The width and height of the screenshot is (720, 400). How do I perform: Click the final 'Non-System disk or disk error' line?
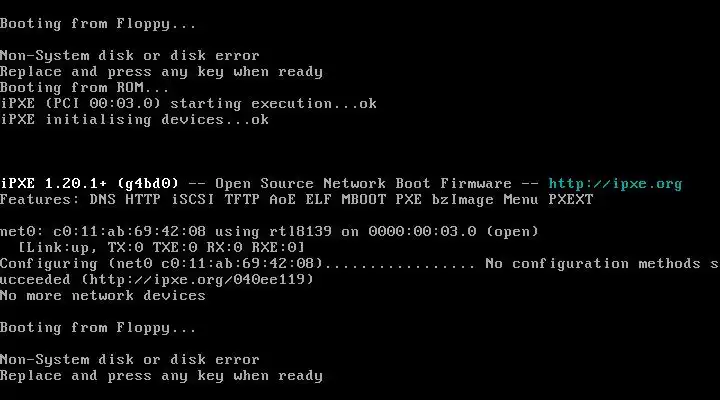129,360
